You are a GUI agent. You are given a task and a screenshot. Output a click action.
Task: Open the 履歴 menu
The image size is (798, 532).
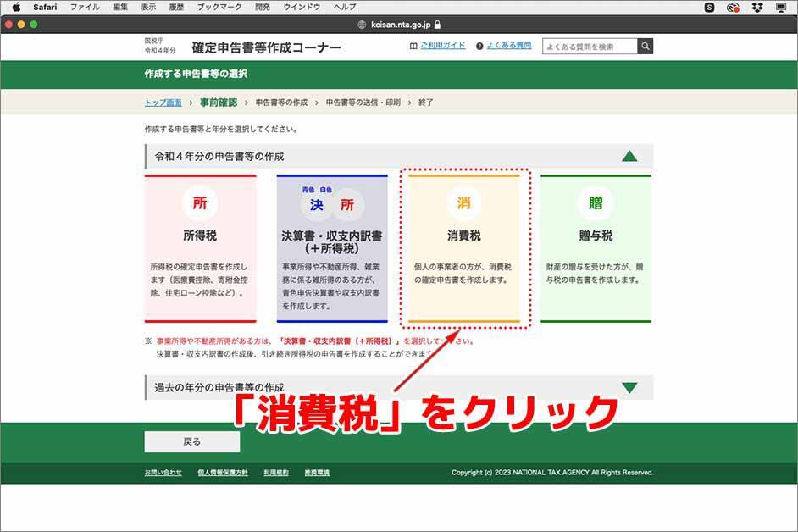click(176, 7)
